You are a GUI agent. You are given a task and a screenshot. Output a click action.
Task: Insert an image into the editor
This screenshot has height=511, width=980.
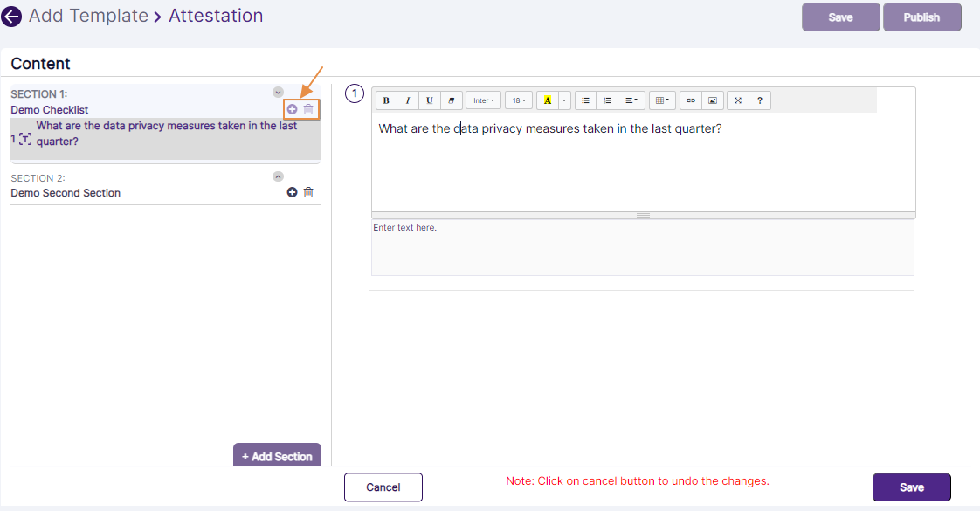711,100
